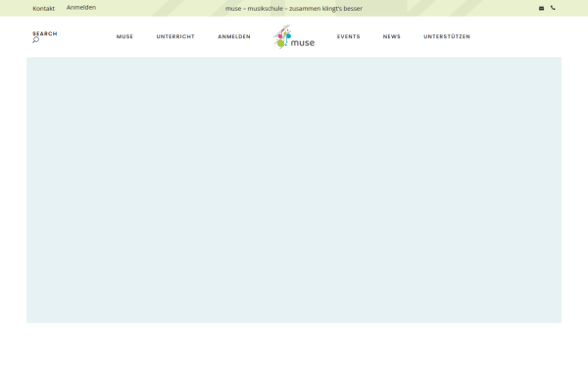This screenshot has width=588, height=368.
Task: Click the word "musikschule" in the top bar
Action: (266, 8)
